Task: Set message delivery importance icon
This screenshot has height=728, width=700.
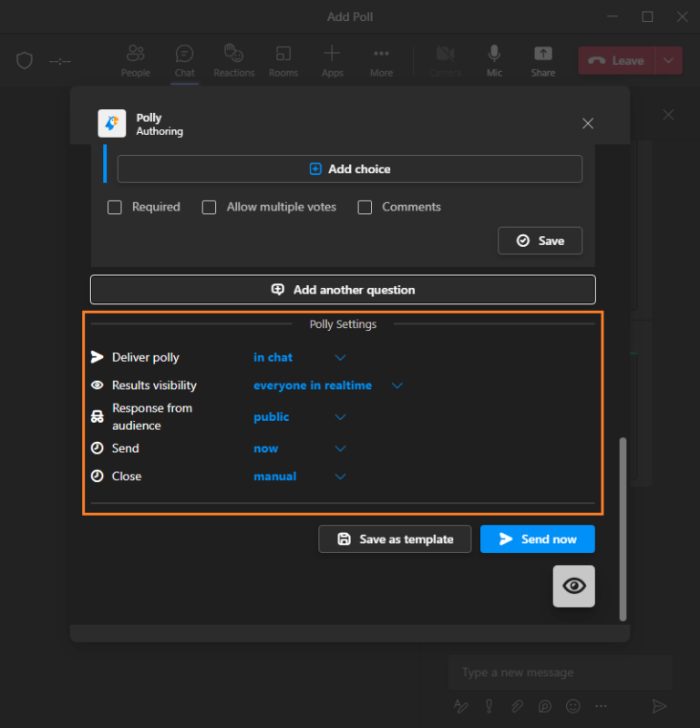Action: pos(489,706)
